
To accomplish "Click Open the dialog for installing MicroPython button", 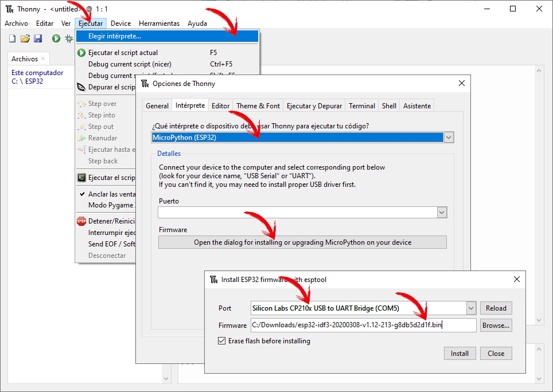I will click(x=302, y=242).
